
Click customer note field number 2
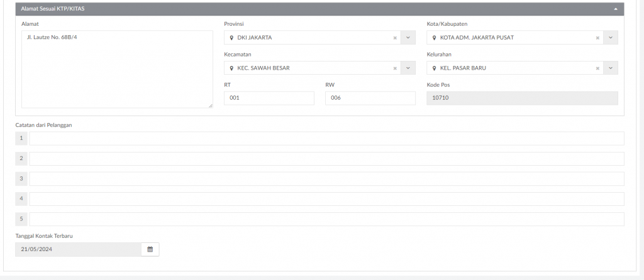coord(326,159)
